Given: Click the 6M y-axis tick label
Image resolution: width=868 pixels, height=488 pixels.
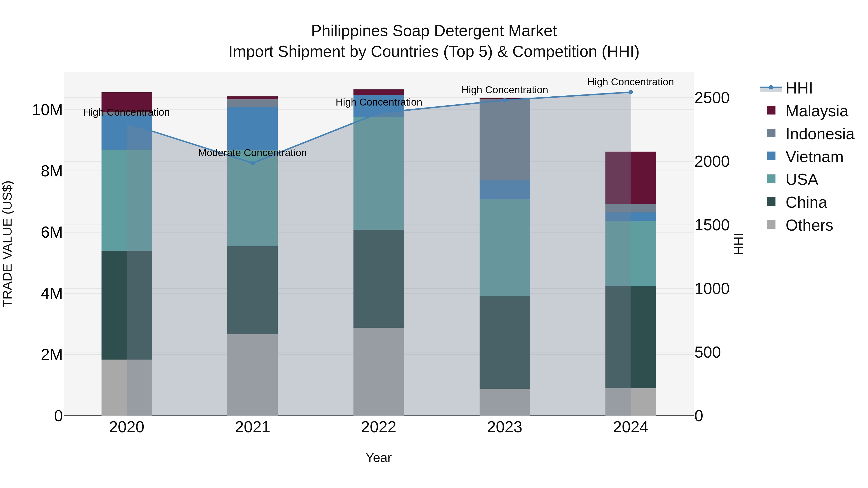Looking at the screenshot, I should [52, 232].
